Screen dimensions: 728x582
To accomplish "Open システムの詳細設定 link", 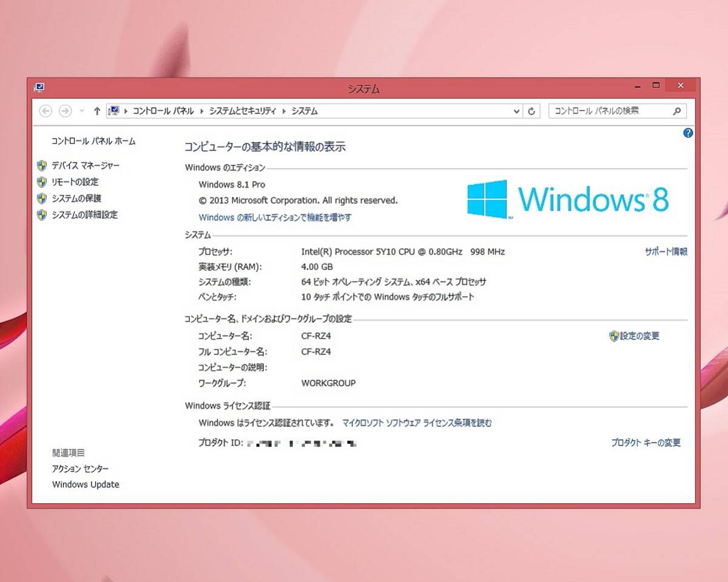I will (84, 214).
